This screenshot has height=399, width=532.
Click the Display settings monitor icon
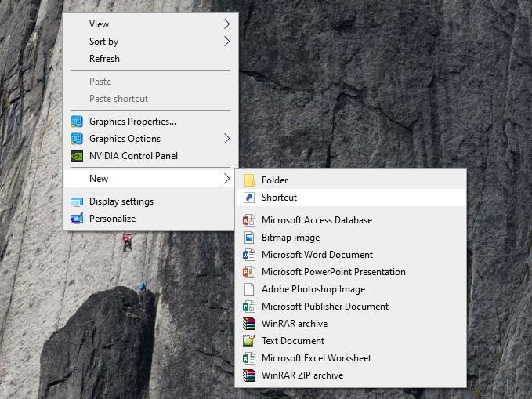pyautogui.click(x=77, y=201)
